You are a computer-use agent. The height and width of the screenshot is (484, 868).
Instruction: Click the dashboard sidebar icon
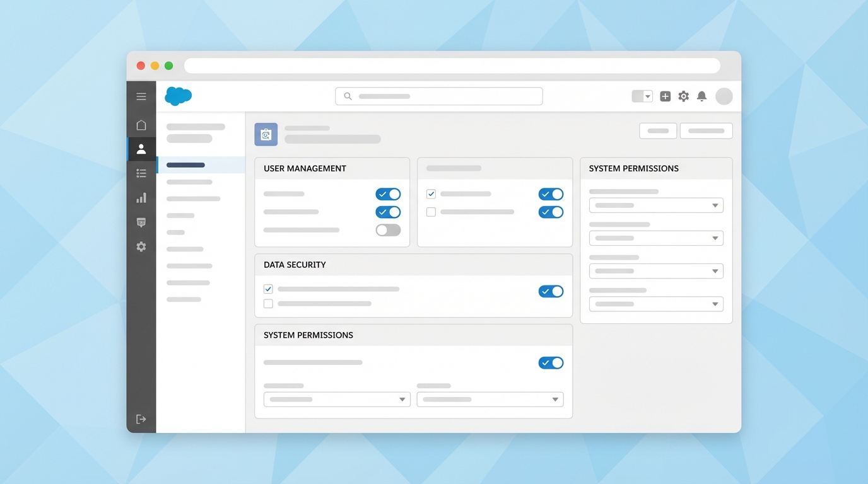pyautogui.click(x=141, y=222)
